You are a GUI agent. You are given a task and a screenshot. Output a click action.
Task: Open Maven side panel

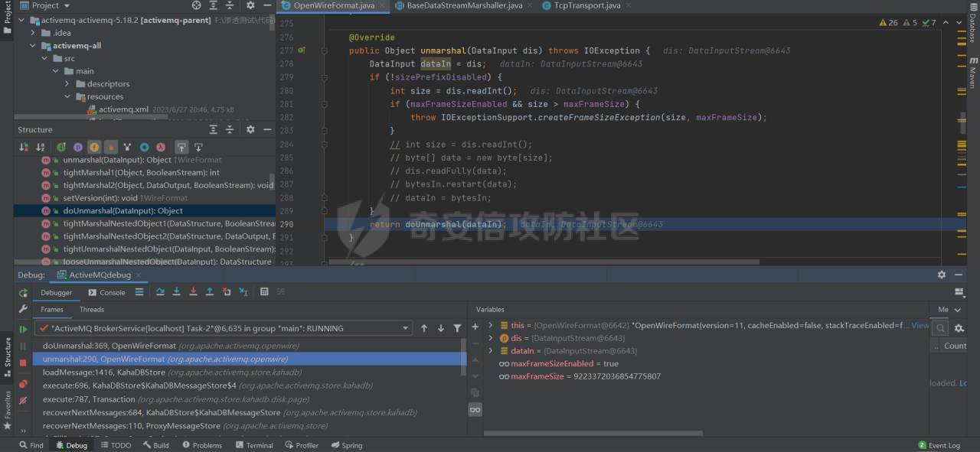coord(972,72)
